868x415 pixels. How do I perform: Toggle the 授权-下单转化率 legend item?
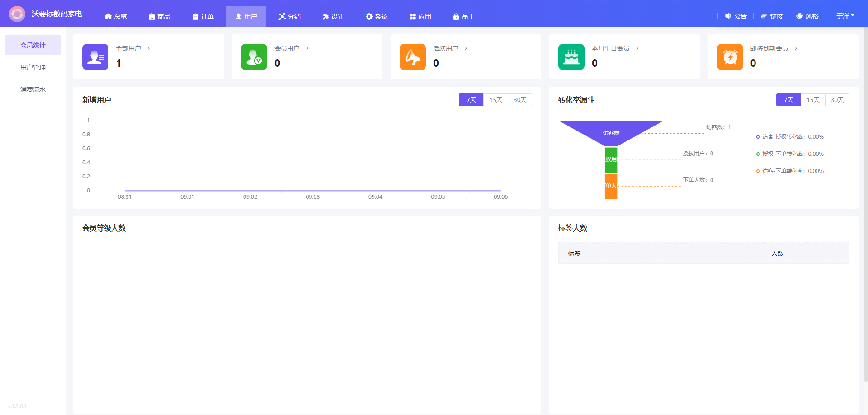790,154
